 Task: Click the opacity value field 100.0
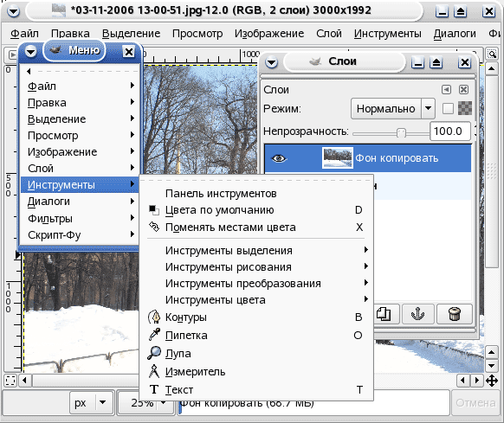450,131
